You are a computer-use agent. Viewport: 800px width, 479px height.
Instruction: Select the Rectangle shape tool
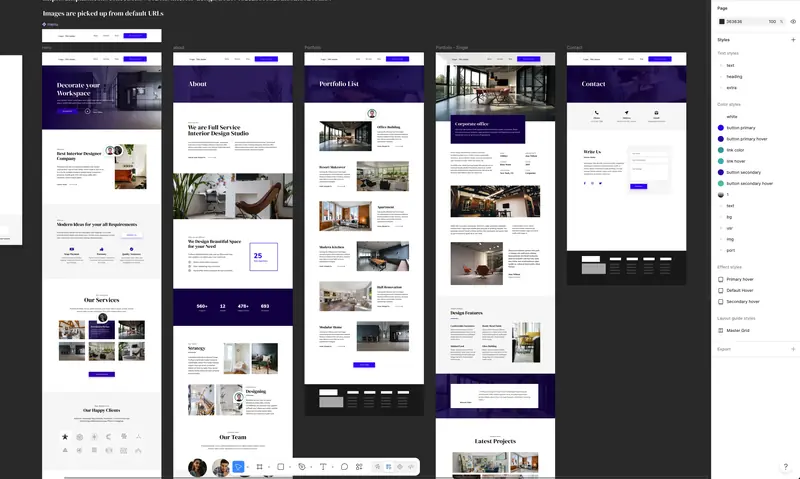click(281, 467)
